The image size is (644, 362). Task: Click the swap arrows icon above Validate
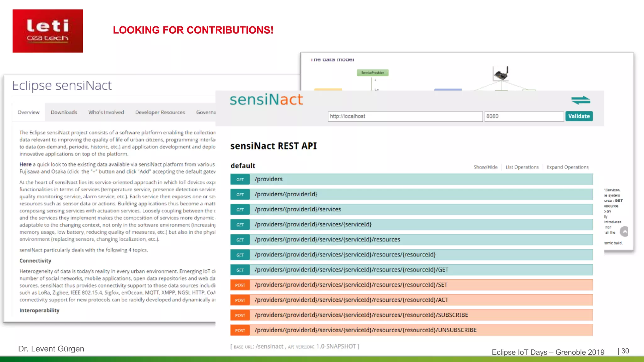click(x=580, y=100)
